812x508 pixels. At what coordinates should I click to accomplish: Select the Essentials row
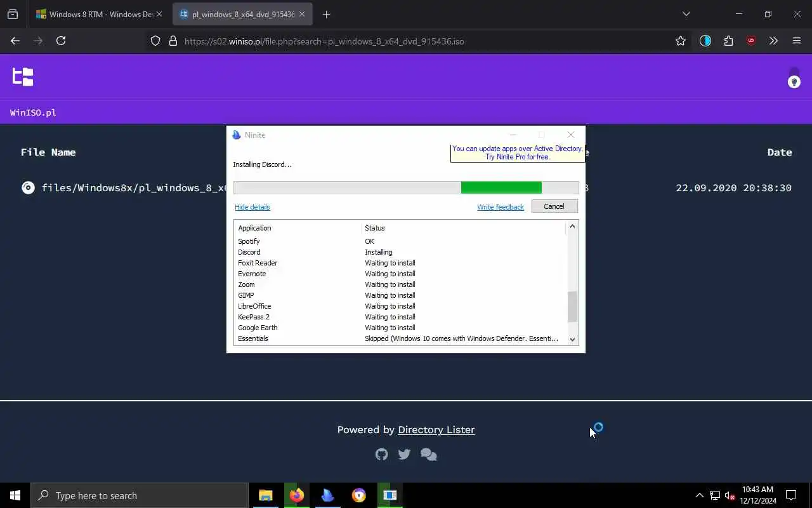coord(400,338)
